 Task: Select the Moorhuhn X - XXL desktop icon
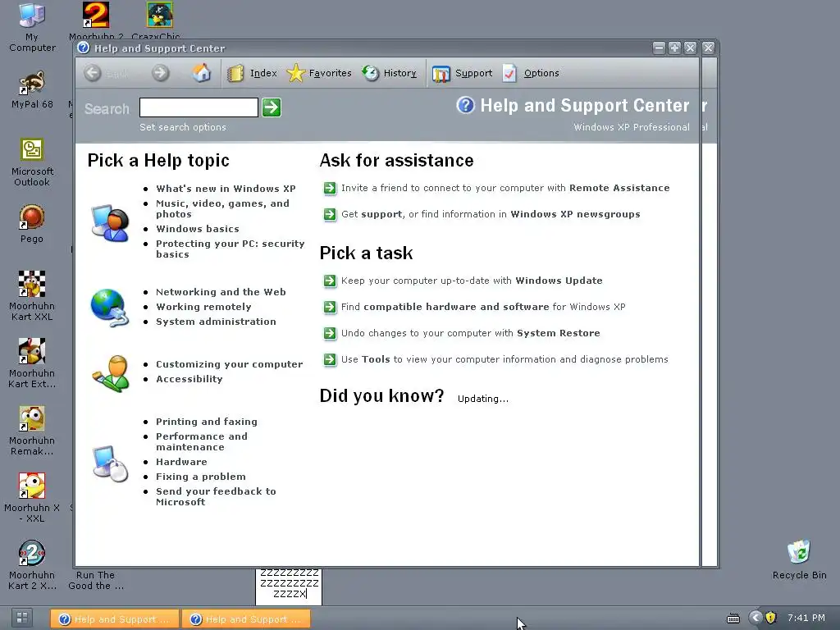point(32,498)
